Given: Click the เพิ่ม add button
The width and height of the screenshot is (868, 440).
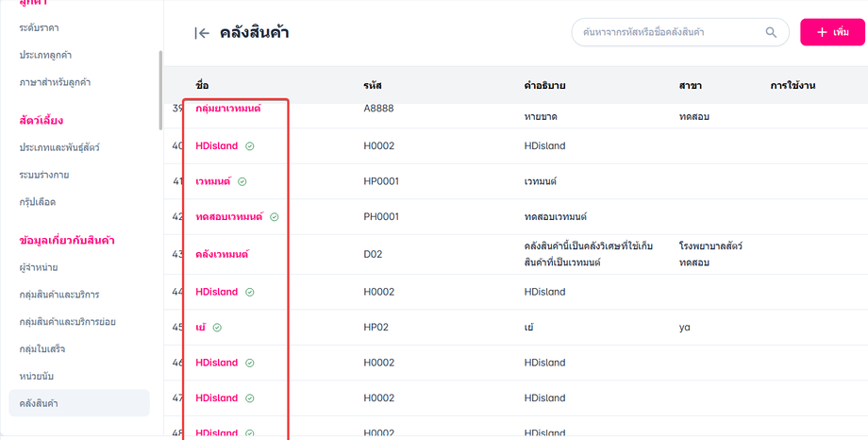Looking at the screenshot, I should (832, 32).
